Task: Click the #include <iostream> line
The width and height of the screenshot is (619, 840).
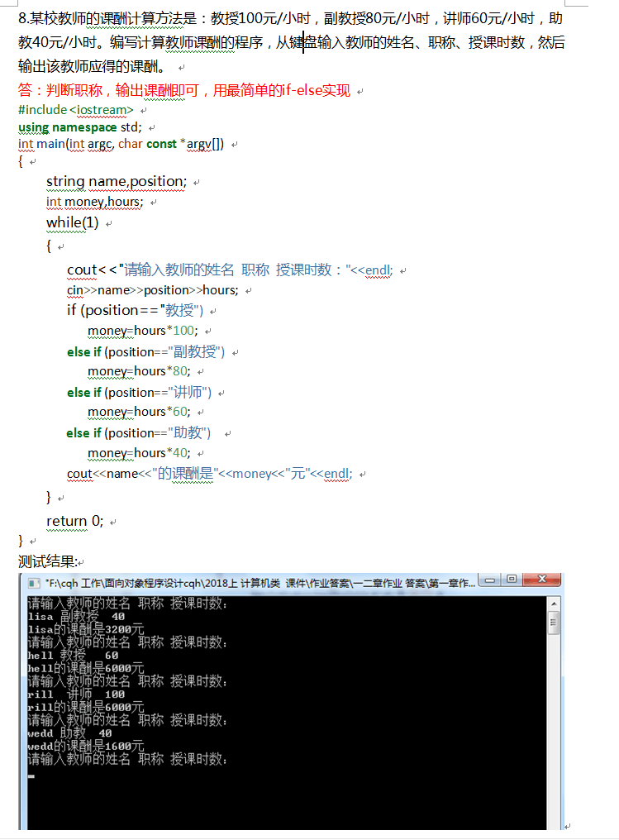Action: point(76,109)
